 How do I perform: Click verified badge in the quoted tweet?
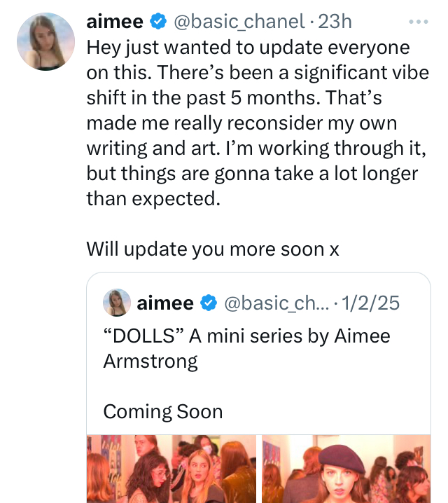click(x=209, y=303)
